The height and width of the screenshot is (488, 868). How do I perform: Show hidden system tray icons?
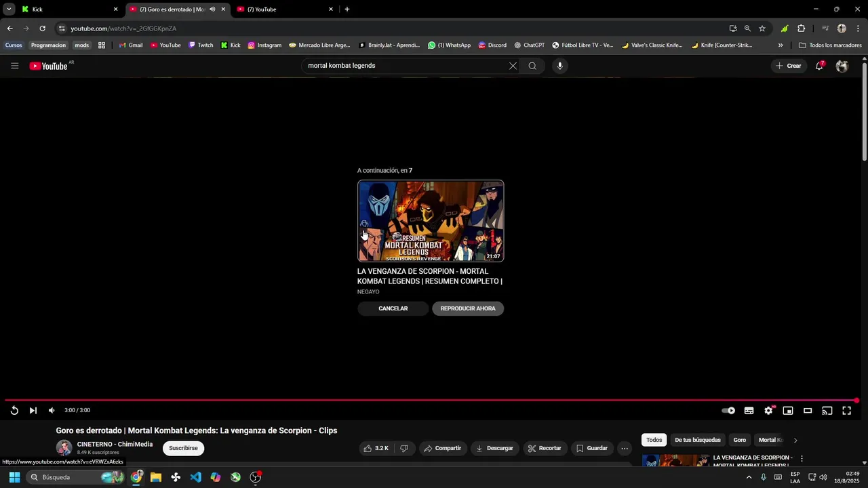tap(749, 477)
